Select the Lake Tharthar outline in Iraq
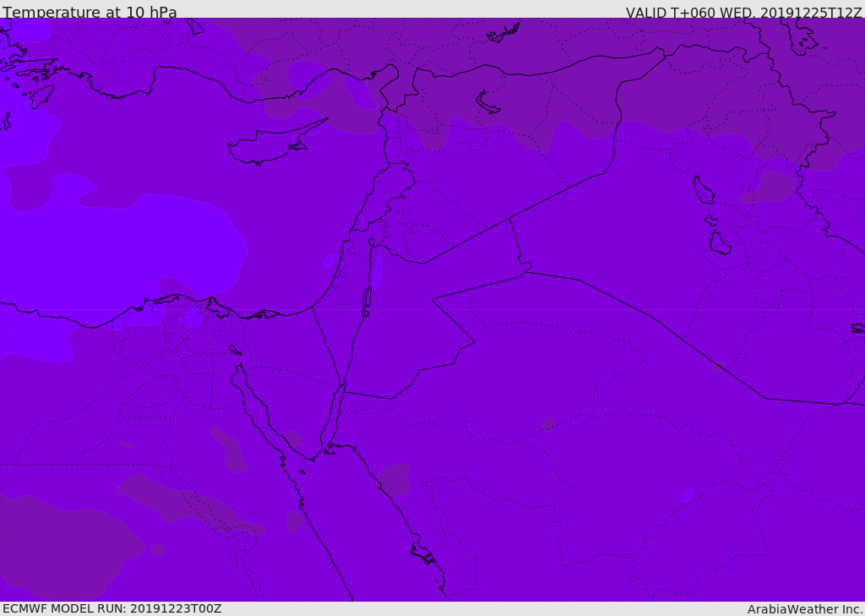 [x=704, y=190]
